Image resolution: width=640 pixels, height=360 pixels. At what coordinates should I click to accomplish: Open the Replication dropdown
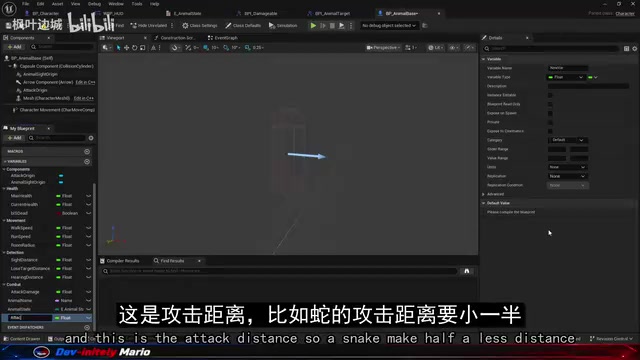pos(567,176)
